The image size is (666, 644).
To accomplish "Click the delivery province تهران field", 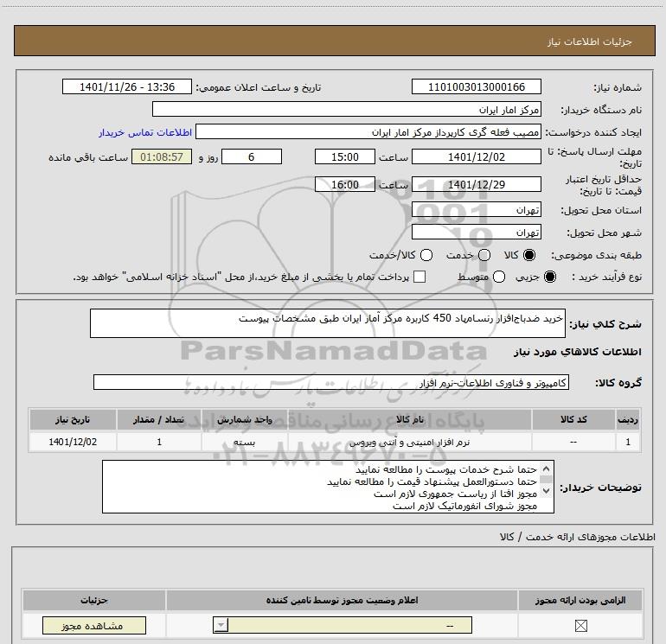I will (x=476, y=209).
